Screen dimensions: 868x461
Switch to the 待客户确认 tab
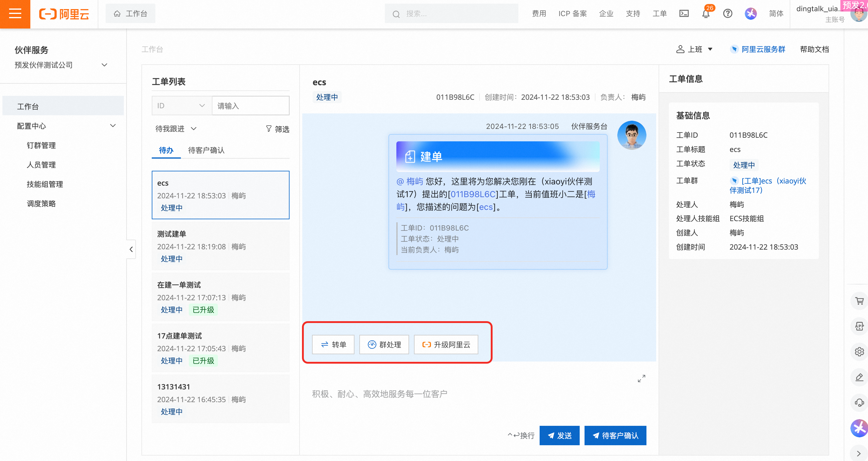[x=206, y=150]
